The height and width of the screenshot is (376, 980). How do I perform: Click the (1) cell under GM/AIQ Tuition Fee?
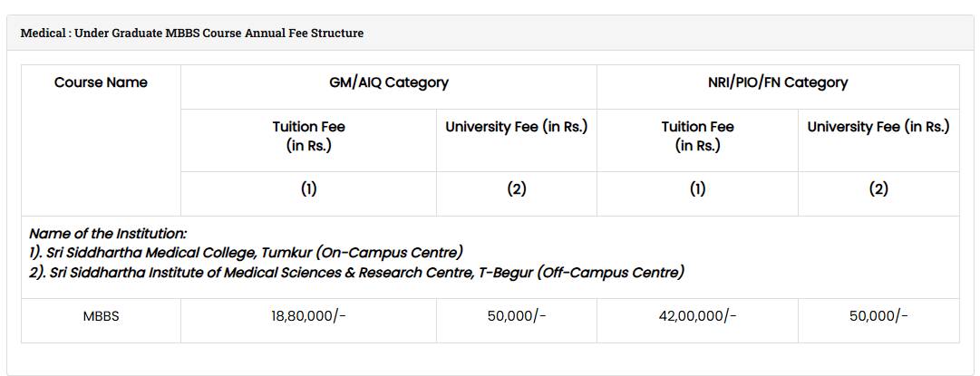(x=308, y=189)
